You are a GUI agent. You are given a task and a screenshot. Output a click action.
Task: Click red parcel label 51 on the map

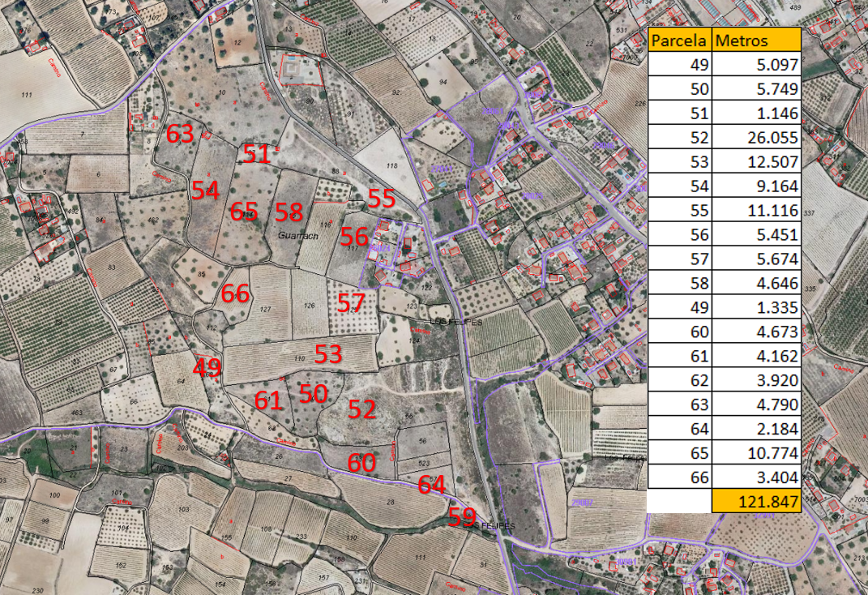pos(257,154)
